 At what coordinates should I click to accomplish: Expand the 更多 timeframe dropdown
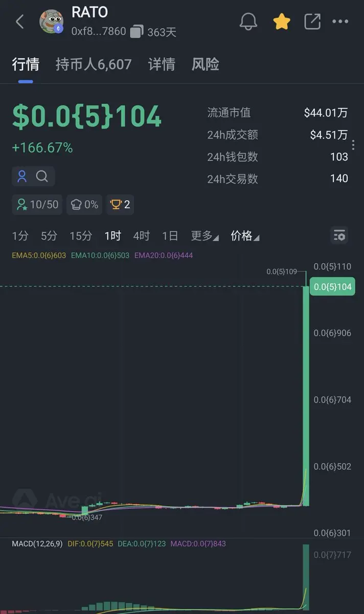pyautogui.click(x=204, y=236)
